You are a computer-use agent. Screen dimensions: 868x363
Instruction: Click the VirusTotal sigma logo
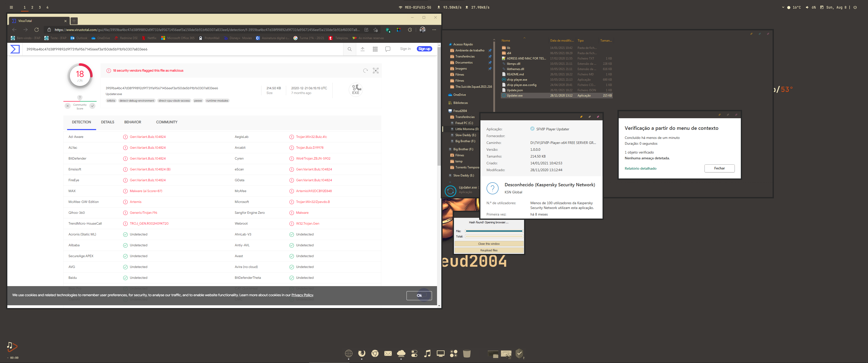tap(15, 49)
